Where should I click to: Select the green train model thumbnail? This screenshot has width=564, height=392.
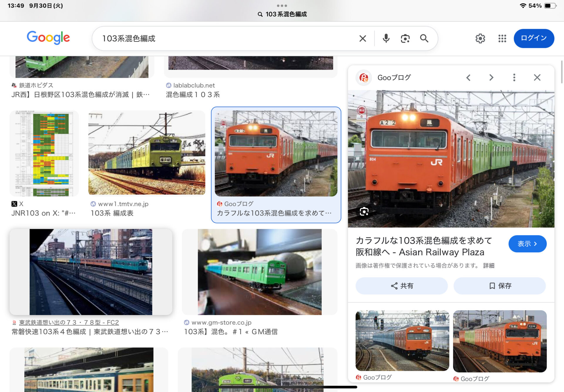click(259, 272)
